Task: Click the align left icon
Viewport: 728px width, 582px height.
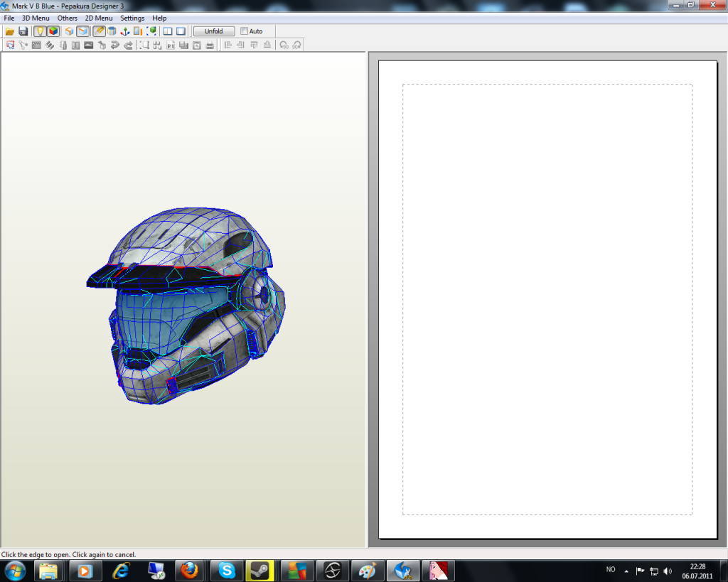Action: (228, 45)
